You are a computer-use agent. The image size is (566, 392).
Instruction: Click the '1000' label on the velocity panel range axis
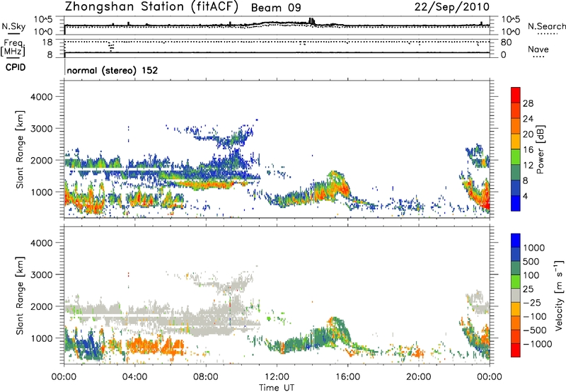pos(42,338)
